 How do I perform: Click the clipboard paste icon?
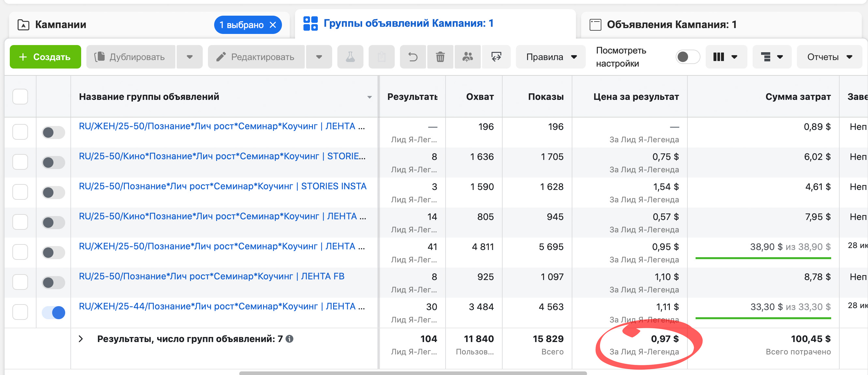click(x=381, y=57)
